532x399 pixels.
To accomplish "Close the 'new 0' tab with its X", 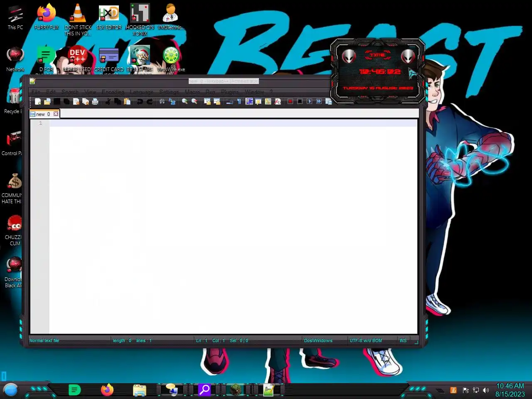I will pyautogui.click(x=56, y=114).
